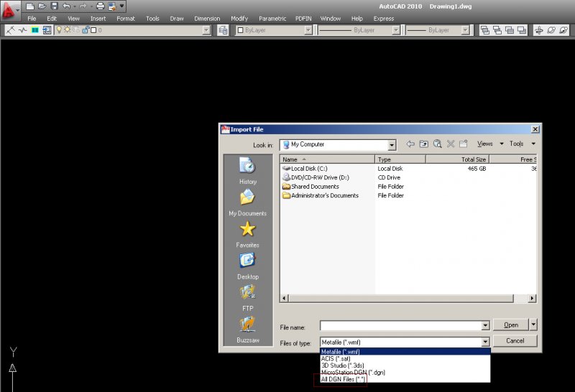Click the Search the Web icon

coord(437,144)
